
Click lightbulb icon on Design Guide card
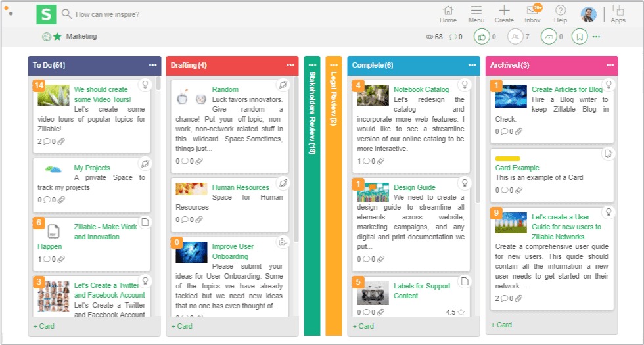[465, 183]
